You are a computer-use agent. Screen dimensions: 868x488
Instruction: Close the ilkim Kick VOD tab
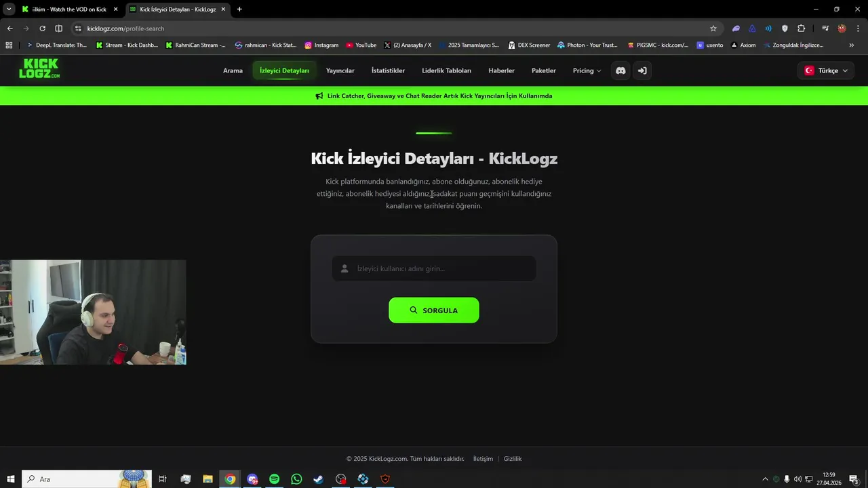(115, 9)
